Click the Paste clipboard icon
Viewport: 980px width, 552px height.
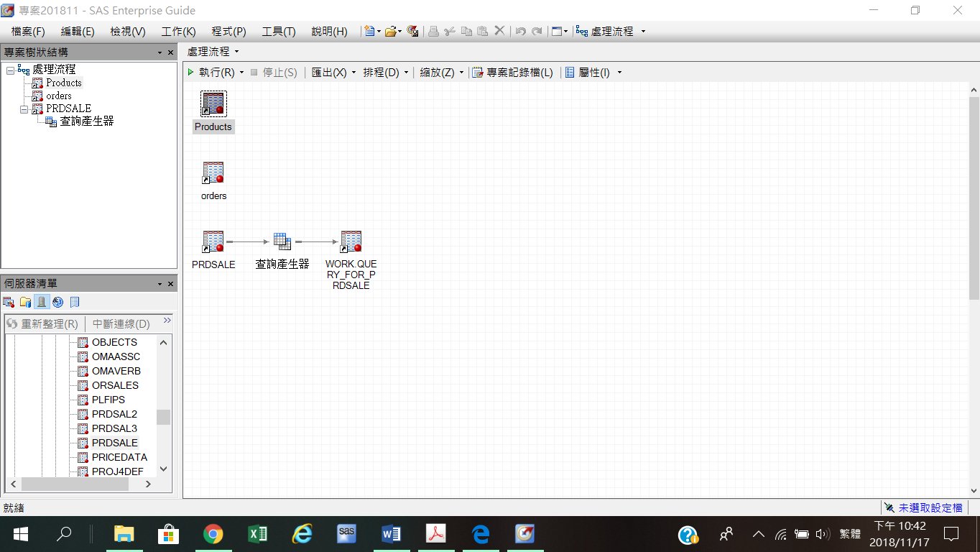click(x=482, y=31)
